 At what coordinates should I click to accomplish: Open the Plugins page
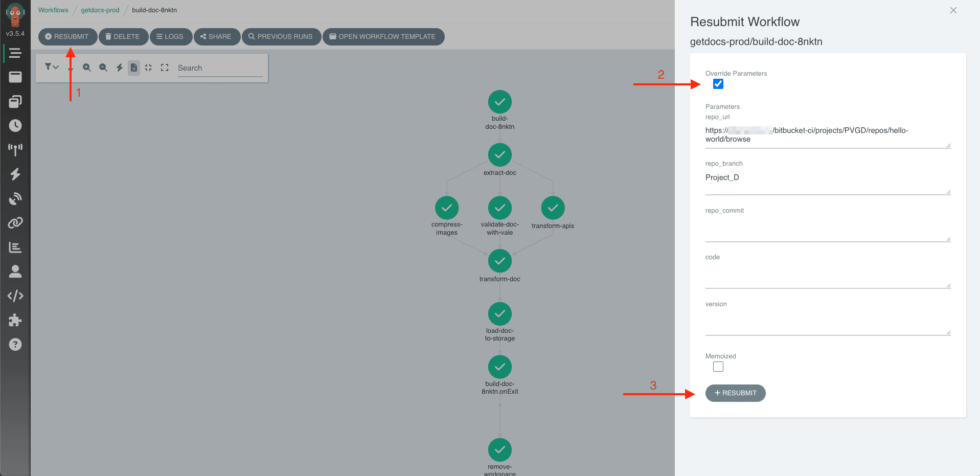(15, 320)
